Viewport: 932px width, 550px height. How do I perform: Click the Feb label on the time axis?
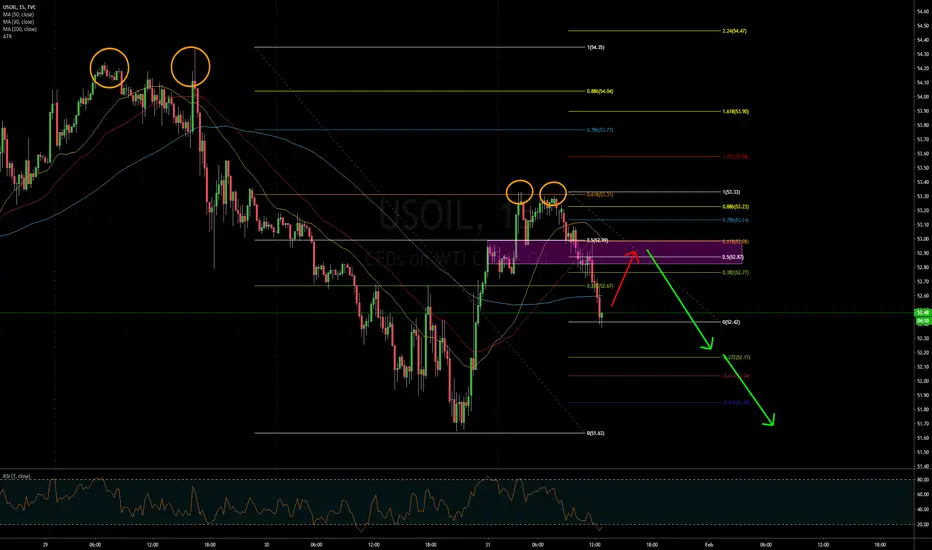point(709,544)
